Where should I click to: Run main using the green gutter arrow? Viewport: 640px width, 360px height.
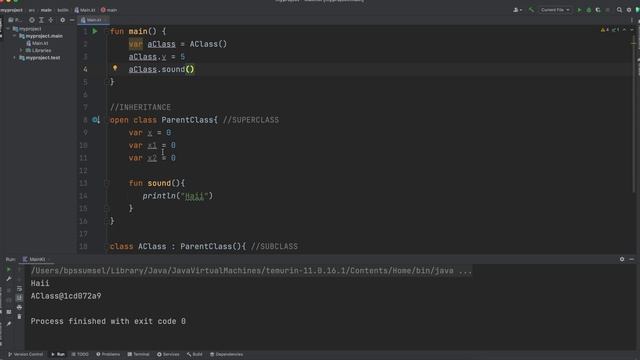[95, 31]
